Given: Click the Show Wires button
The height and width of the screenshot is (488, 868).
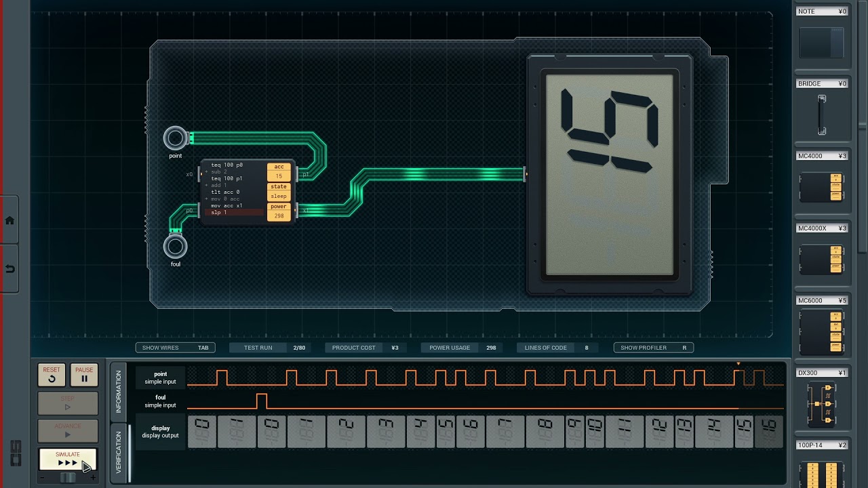Looking at the screenshot, I should click(176, 348).
